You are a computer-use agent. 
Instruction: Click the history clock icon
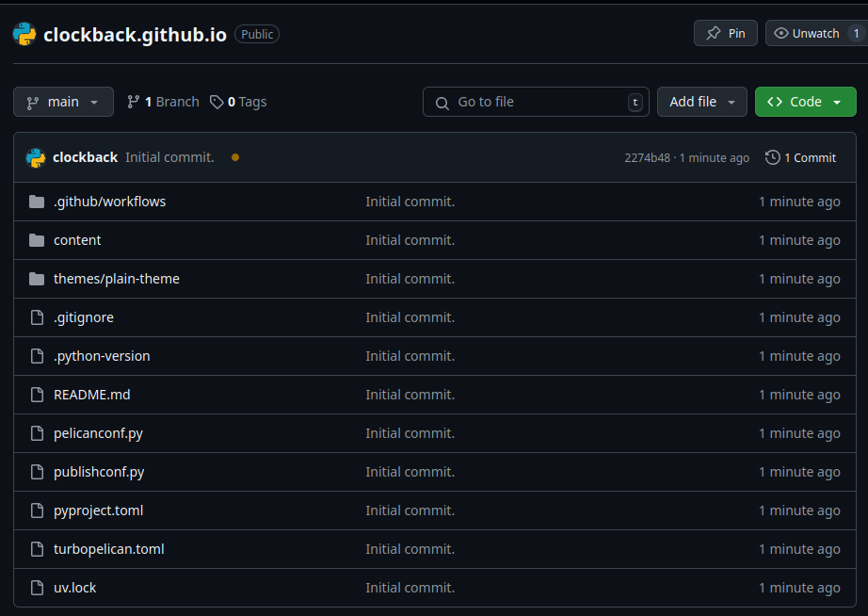[x=773, y=158]
